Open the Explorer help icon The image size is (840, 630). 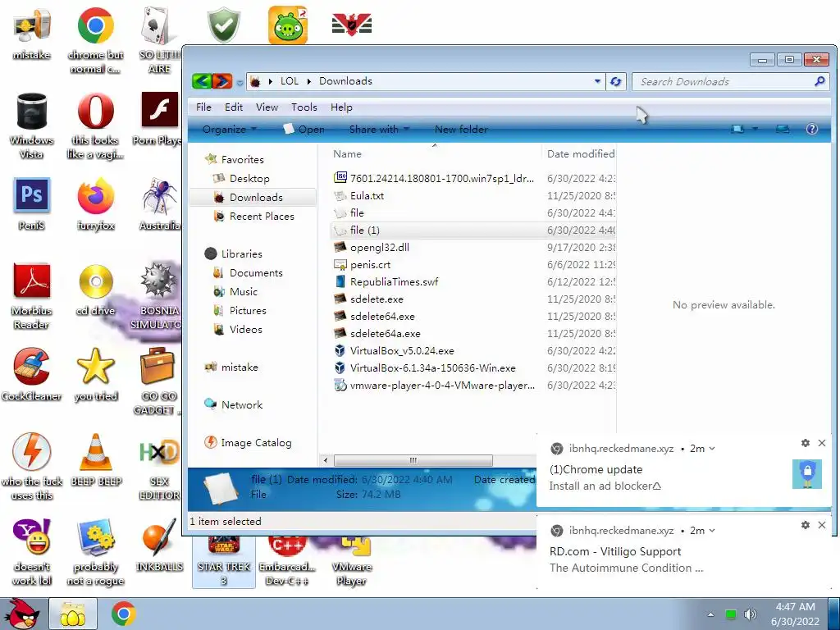tap(811, 129)
